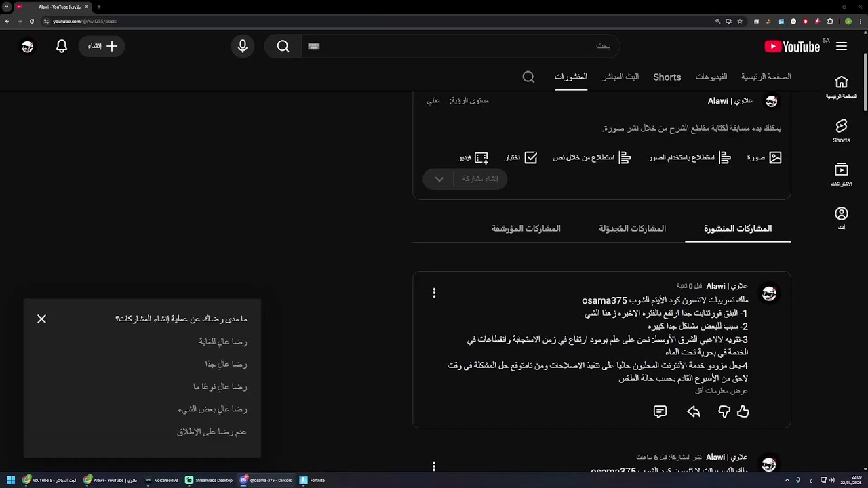Switch to Discord in the taskbar

pyautogui.click(x=267, y=480)
